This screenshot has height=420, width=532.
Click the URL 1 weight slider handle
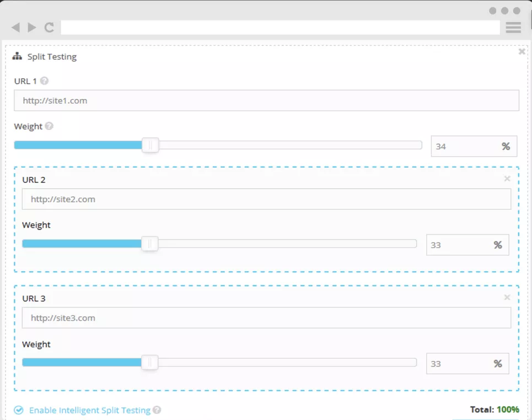point(150,146)
